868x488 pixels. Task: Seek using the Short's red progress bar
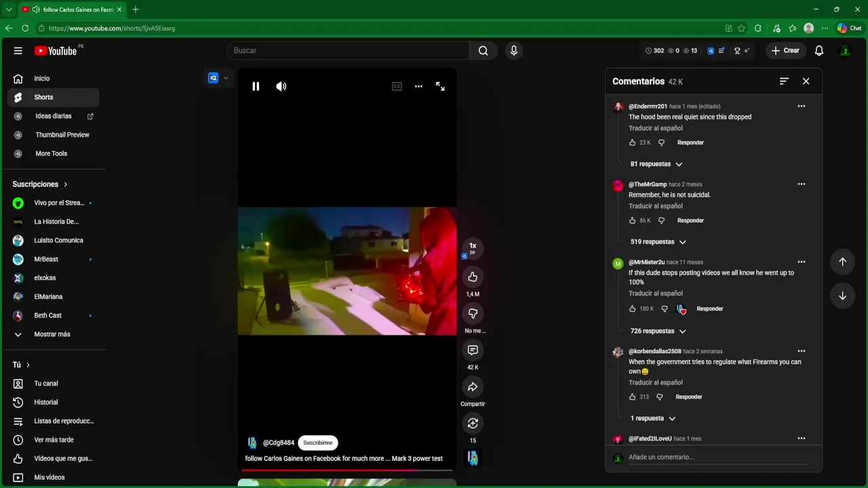click(347, 469)
